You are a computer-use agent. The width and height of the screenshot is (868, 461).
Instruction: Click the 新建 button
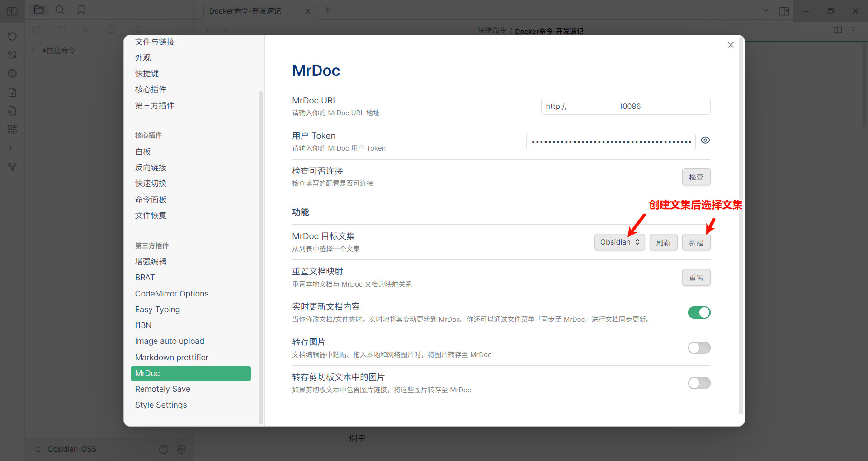tap(696, 242)
